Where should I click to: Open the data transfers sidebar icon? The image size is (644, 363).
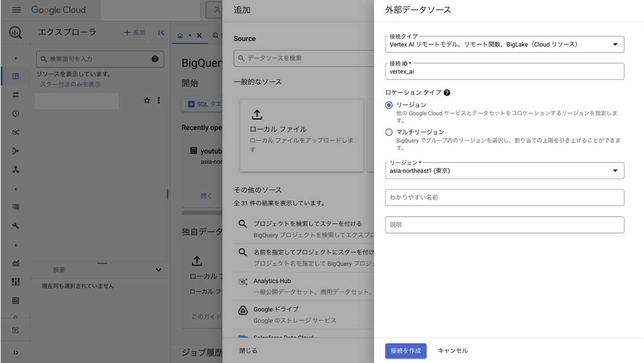16,95
